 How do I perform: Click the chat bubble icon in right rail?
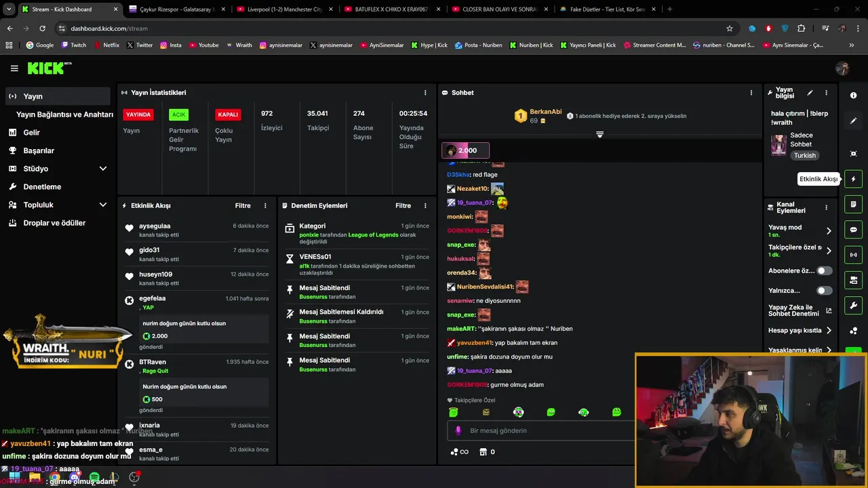pos(853,230)
